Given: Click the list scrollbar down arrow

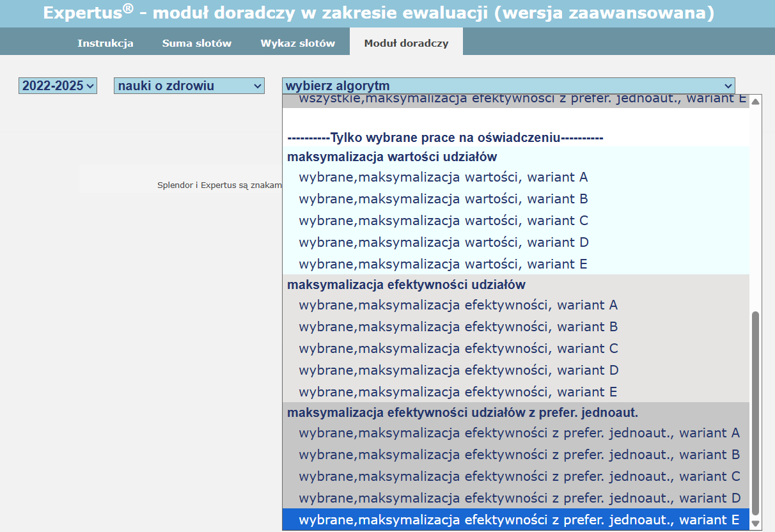Looking at the screenshot, I should [x=755, y=524].
